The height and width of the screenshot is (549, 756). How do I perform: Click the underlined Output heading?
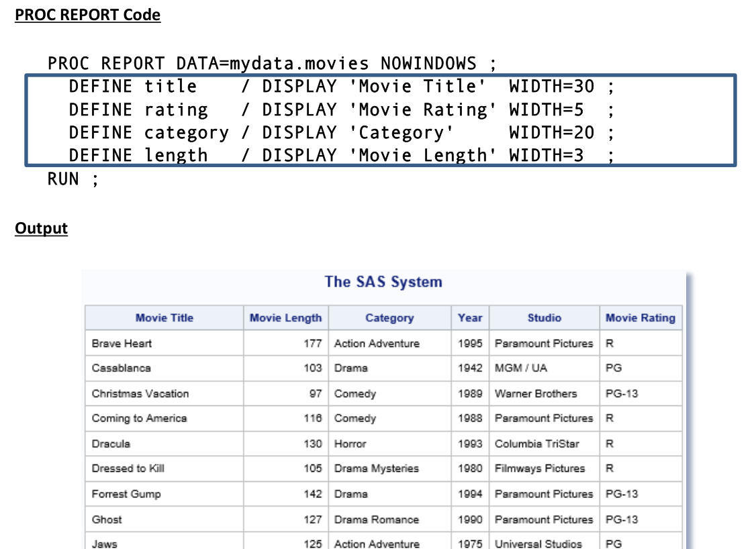point(41,228)
